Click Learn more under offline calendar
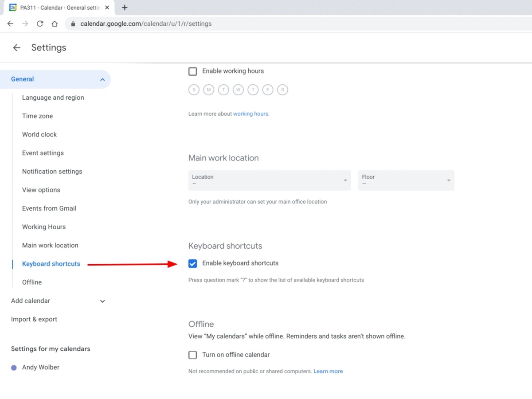Viewport: 532px width, 399px height. [328, 371]
